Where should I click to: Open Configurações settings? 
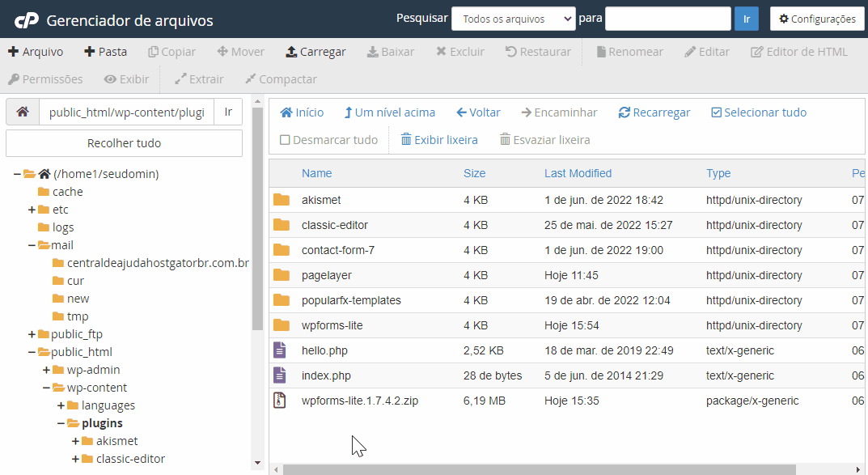click(817, 19)
